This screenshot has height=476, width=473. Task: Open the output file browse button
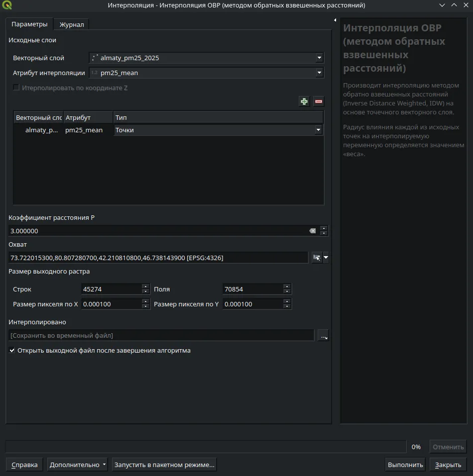pos(324,335)
